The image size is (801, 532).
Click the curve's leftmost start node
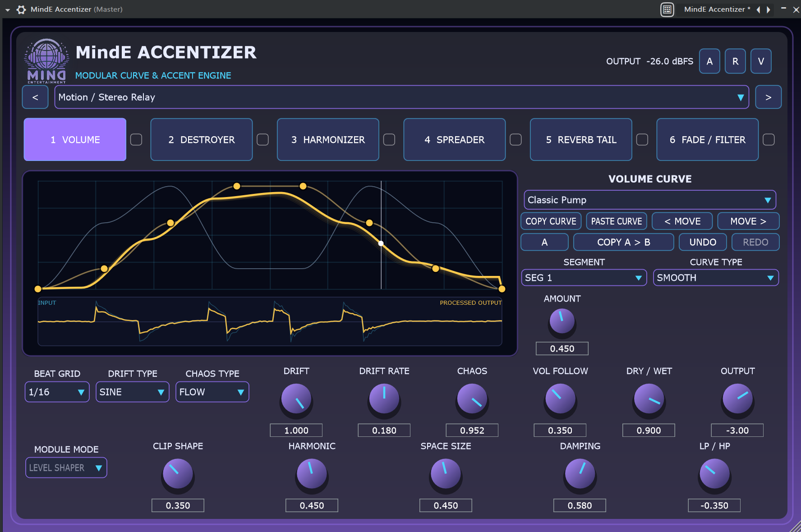tap(38, 289)
